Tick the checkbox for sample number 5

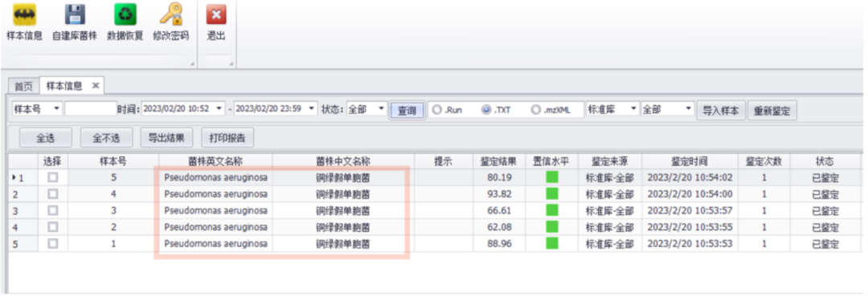tap(52, 178)
